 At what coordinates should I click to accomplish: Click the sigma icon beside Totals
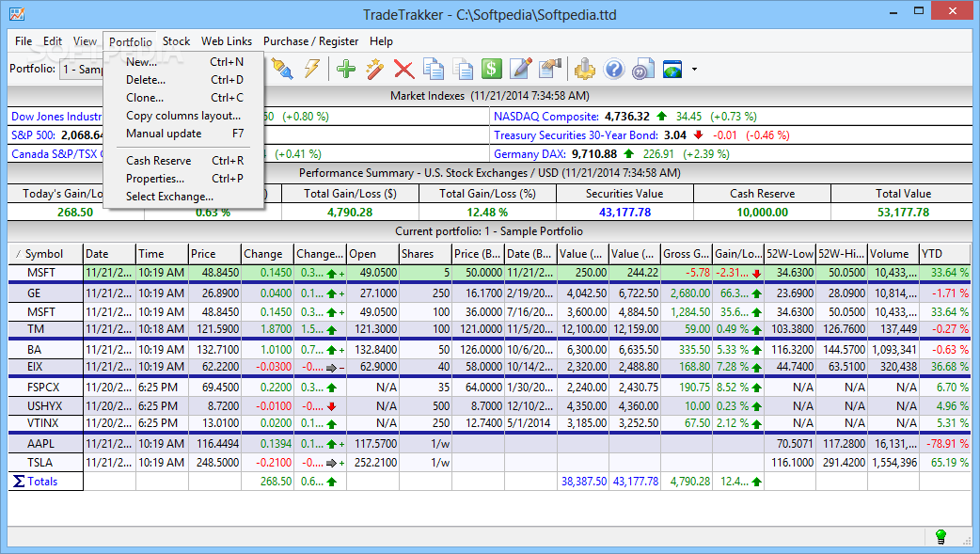(19, 482)
